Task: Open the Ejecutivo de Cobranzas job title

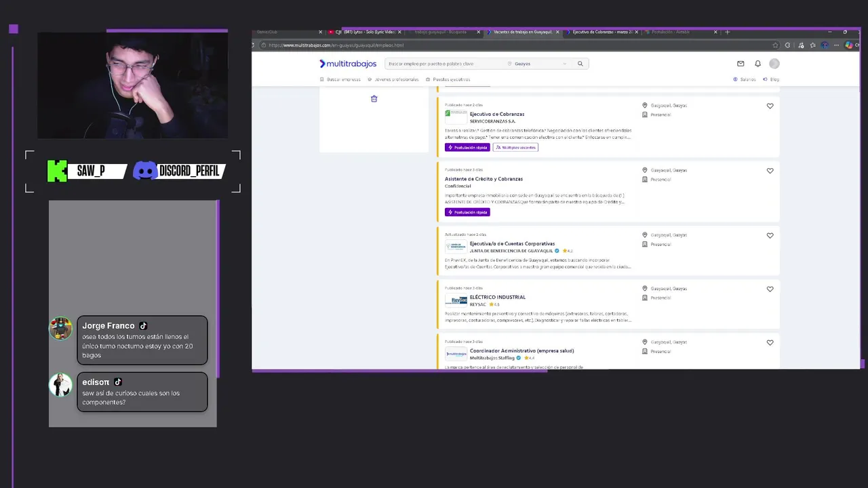Action: 497,114
